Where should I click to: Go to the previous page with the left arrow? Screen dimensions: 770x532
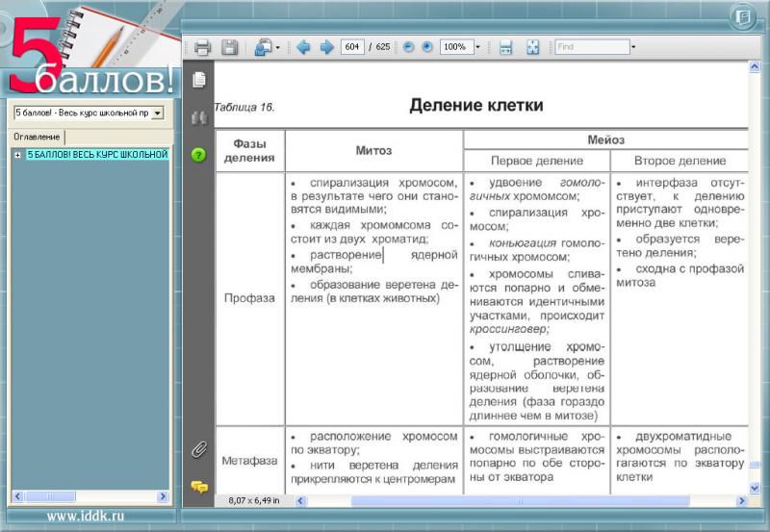click(303, 47)
